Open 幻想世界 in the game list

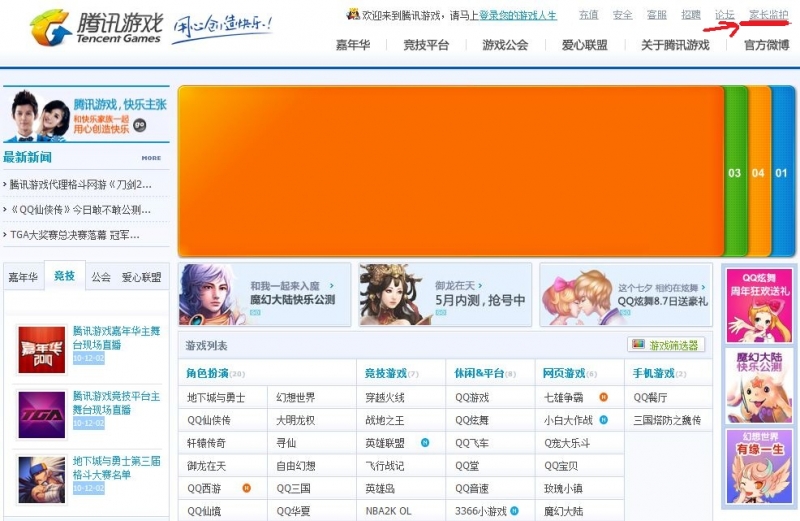pyautogui.click(x=296, y=398)
